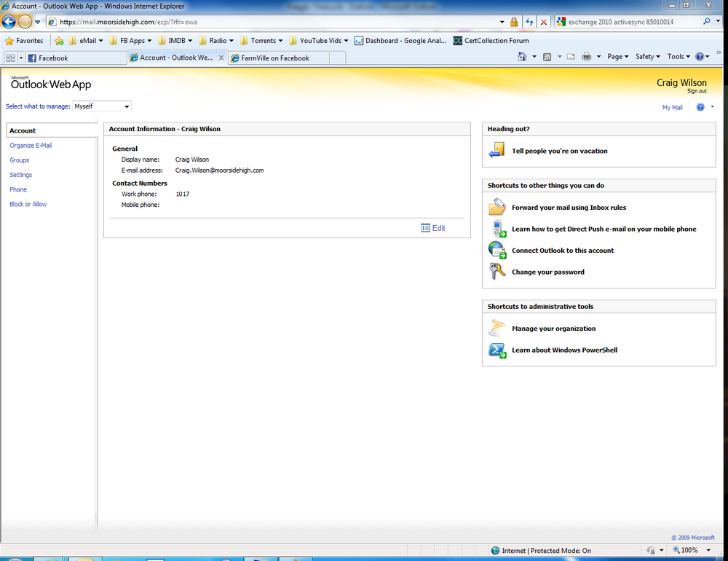The height and width of the screenshot is (561, 728).
Task: Click the Windows PowerShell icon
Action: (x=496, y=350)
